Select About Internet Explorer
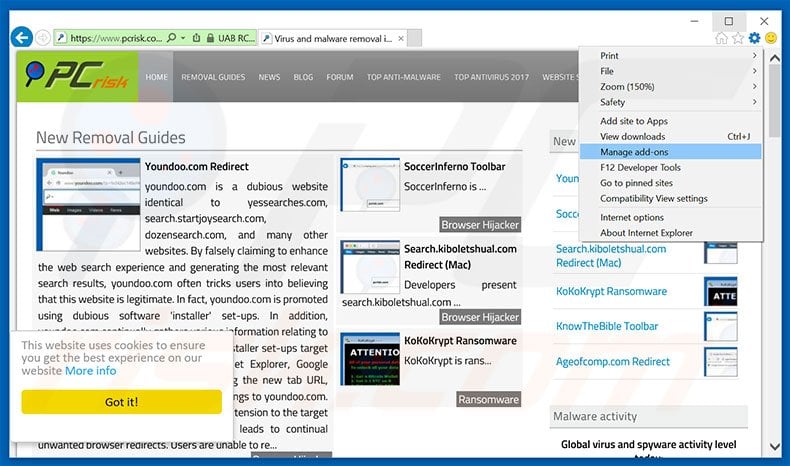 pyautogui.click(x=671, y=233)
